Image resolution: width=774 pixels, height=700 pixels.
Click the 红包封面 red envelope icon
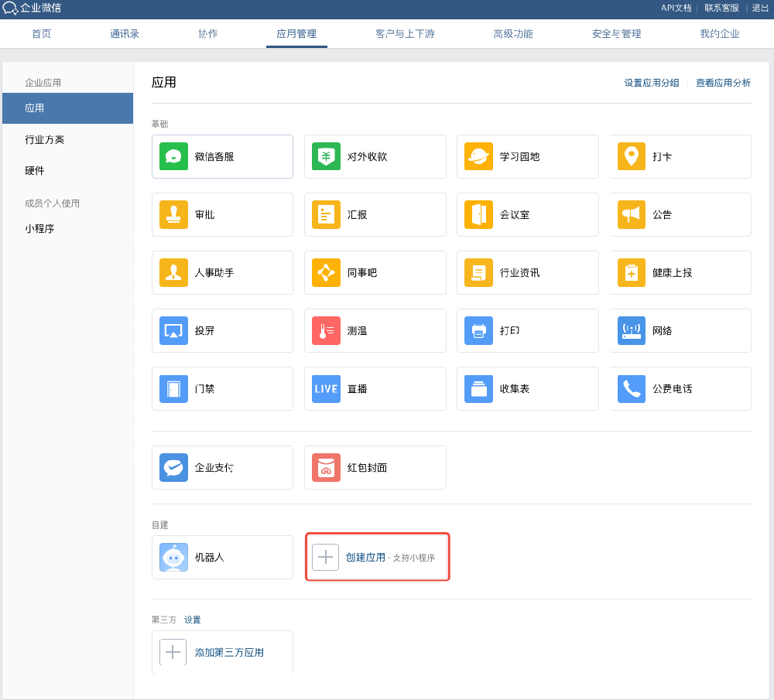326,467
